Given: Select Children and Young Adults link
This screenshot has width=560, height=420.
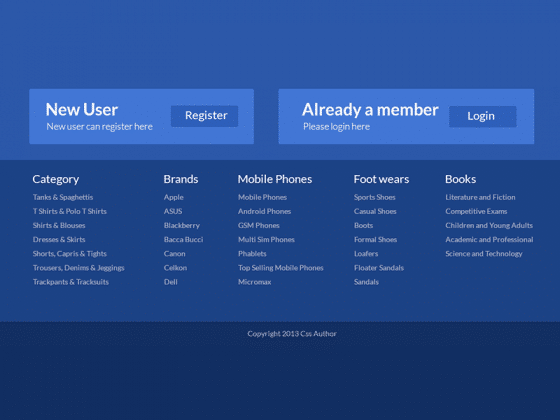Looking at the screenshot, I should [x=489, y=225].
